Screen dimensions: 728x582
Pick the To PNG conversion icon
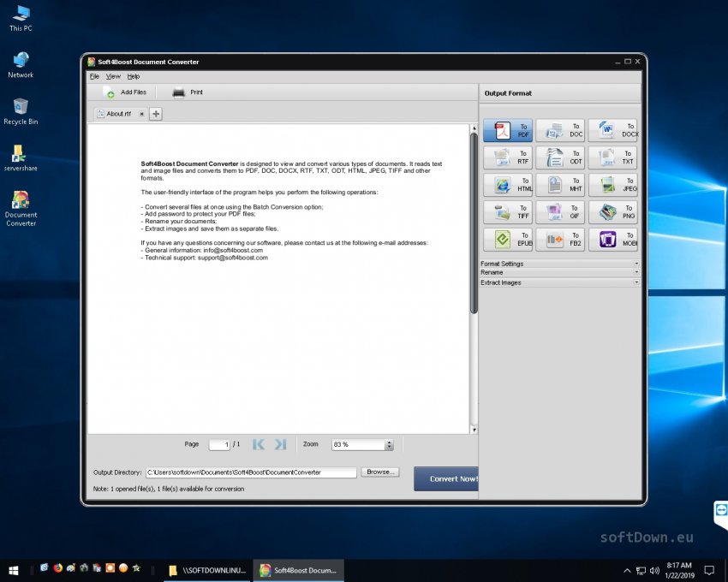click(612, 211)
